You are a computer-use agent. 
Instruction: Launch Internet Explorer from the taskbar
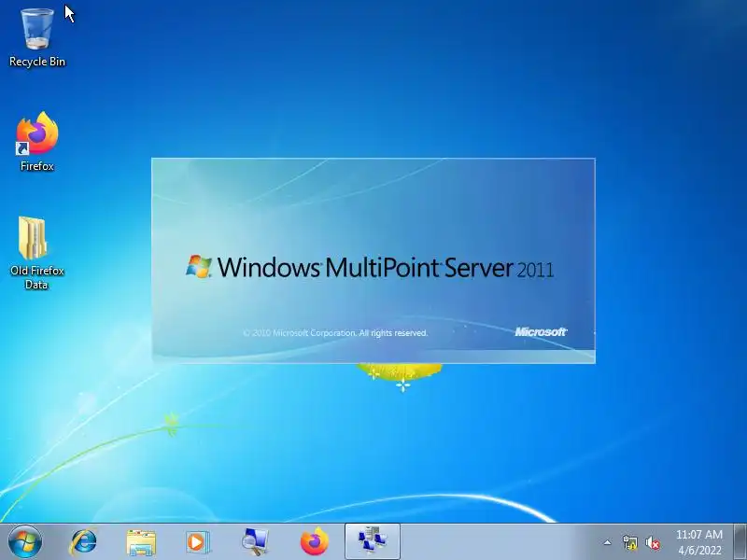(x=84, y=542)
